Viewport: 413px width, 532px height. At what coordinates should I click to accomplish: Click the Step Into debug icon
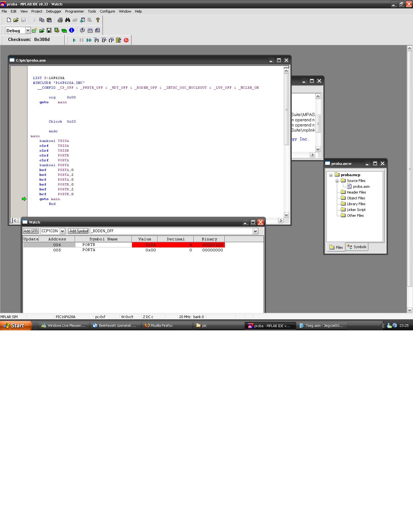click(x=96, y=40)
